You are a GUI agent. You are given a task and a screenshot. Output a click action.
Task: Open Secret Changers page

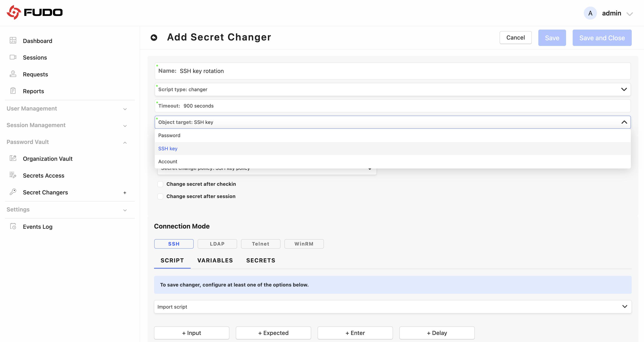point(45,192)
